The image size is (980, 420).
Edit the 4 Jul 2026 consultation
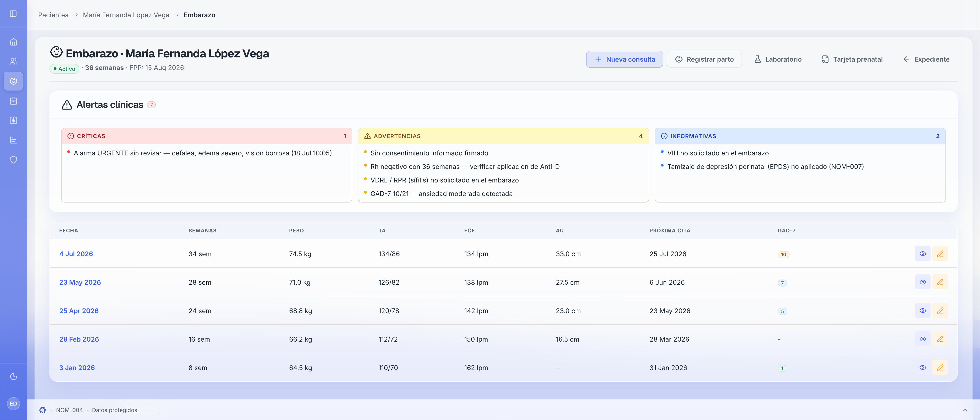pyautogui.click(x=940, y=254)
